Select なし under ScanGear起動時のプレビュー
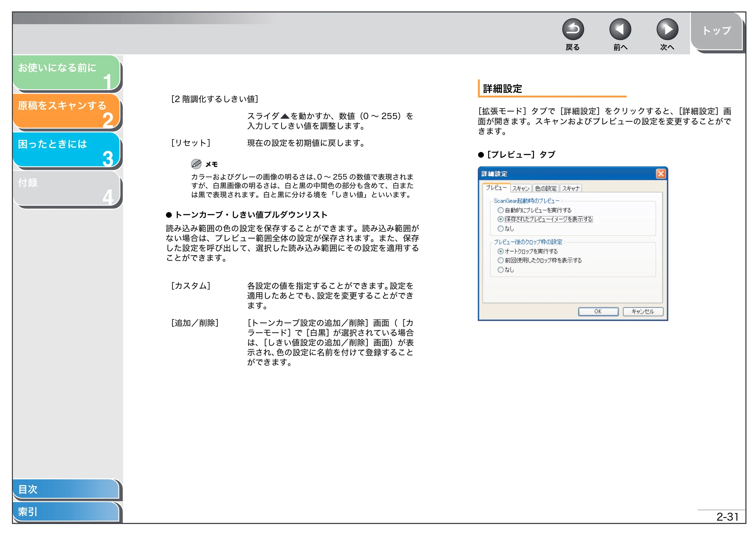Viewport: 756px width, 535px height. (500, 228)
